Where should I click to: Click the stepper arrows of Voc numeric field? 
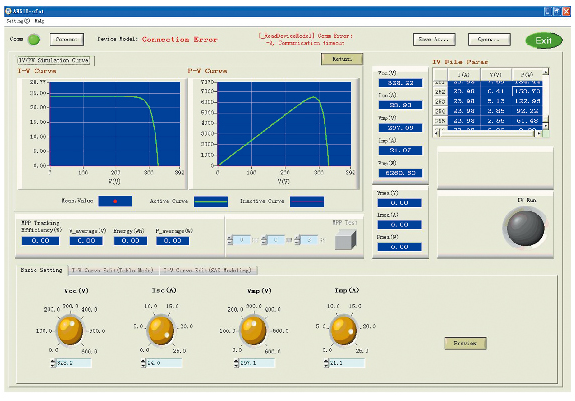click(x=53, y=363)
